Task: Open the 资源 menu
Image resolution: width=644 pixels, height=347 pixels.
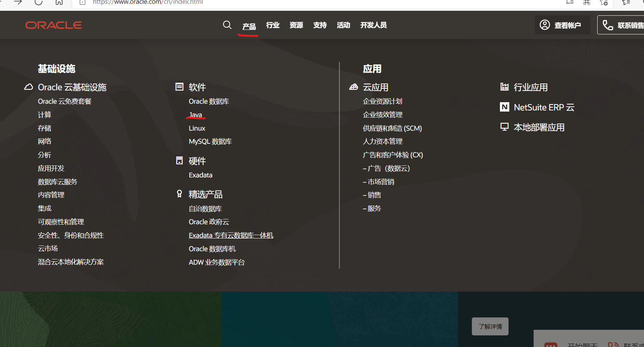Action: 296,25
